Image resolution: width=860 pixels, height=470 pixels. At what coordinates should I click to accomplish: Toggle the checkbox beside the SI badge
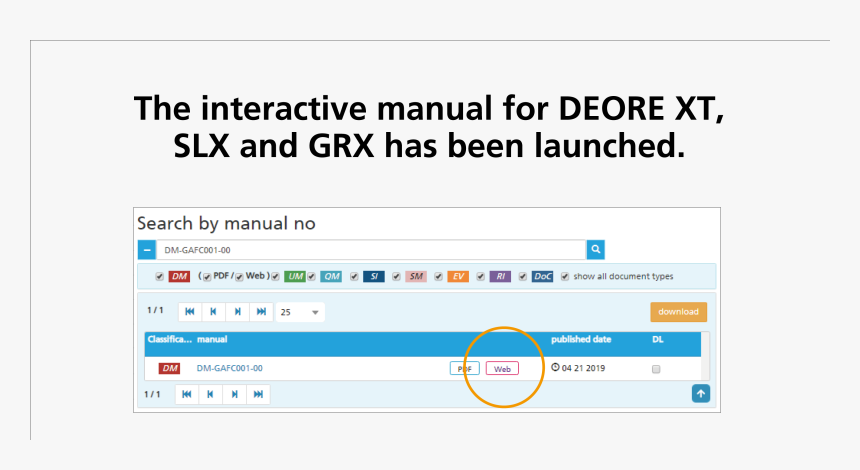(354, 276)
